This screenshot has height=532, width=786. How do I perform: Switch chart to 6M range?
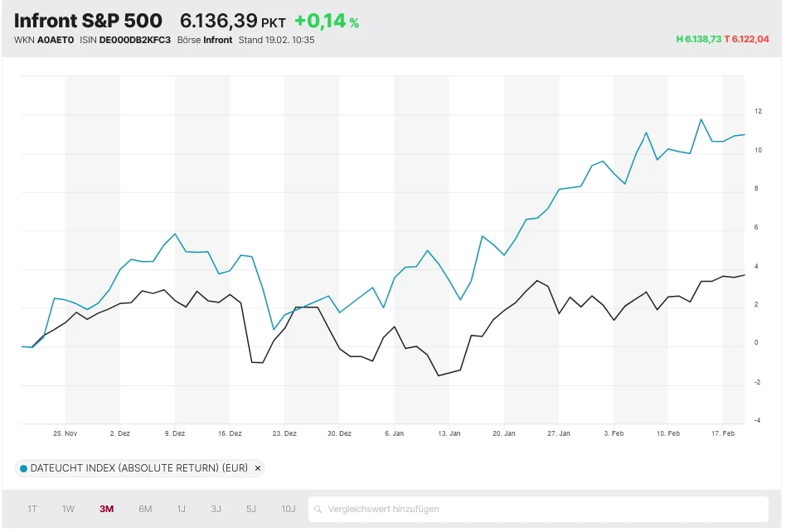click(145, 509)
